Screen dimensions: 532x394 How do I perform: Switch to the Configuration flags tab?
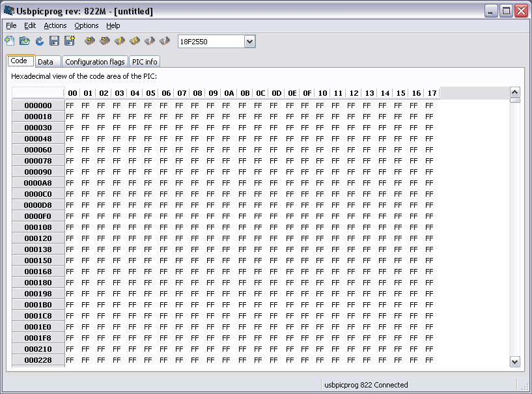tap(95, 62)
